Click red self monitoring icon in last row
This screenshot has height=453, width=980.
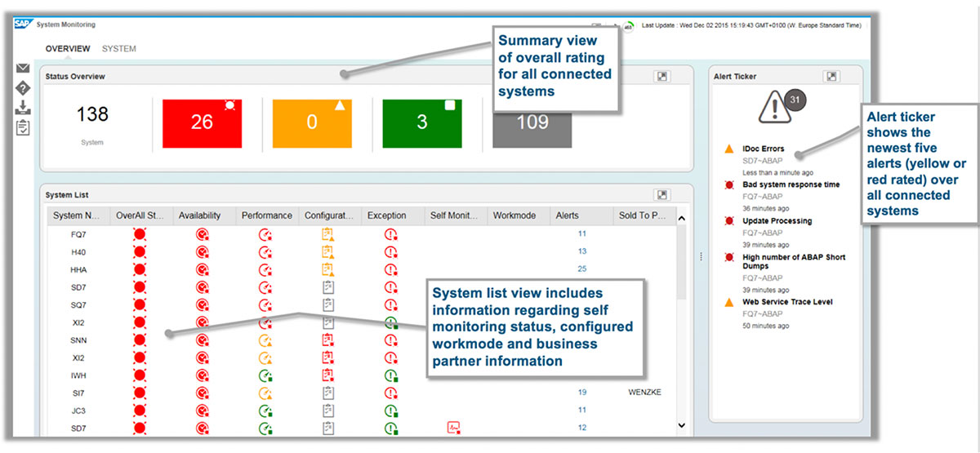click(453, 428)
